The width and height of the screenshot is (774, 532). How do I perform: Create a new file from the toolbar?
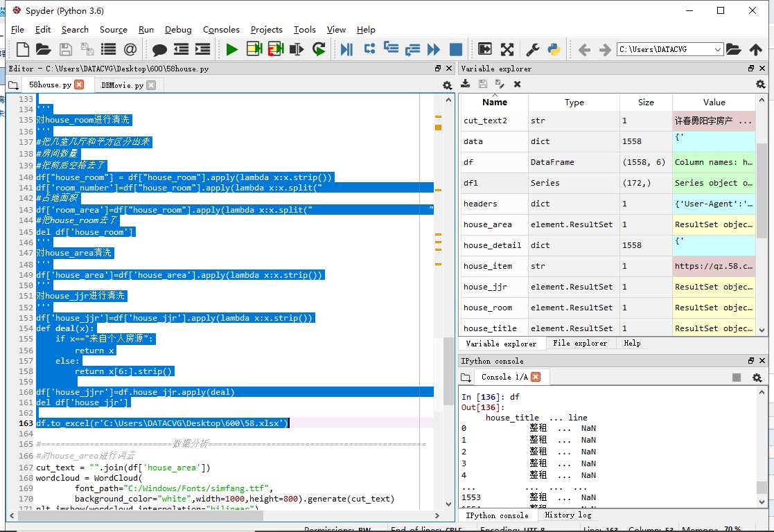point(23,49)
